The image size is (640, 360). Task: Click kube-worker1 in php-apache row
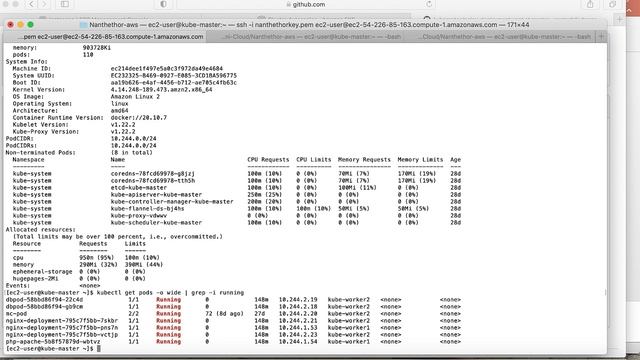point(349,341)
